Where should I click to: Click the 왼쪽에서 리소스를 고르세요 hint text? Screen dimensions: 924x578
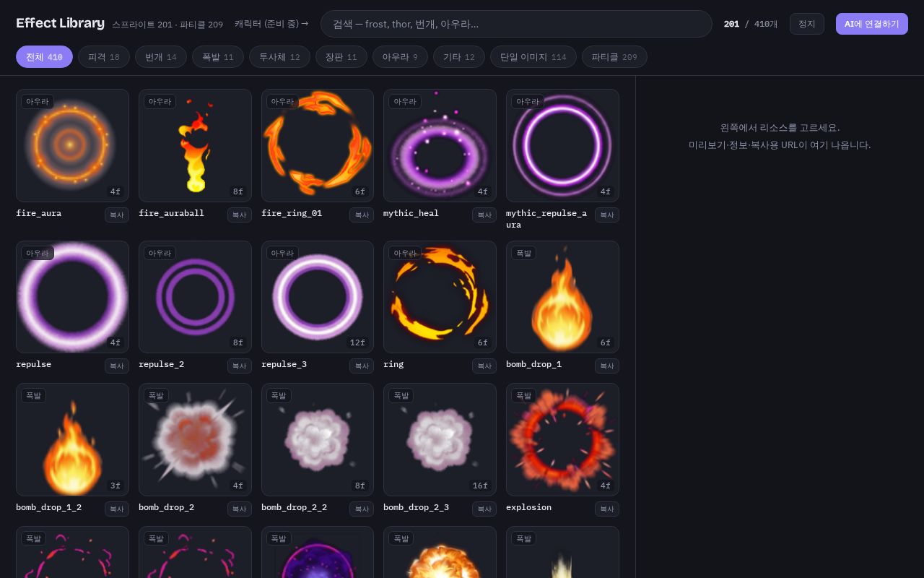click(x=780, y=128)
